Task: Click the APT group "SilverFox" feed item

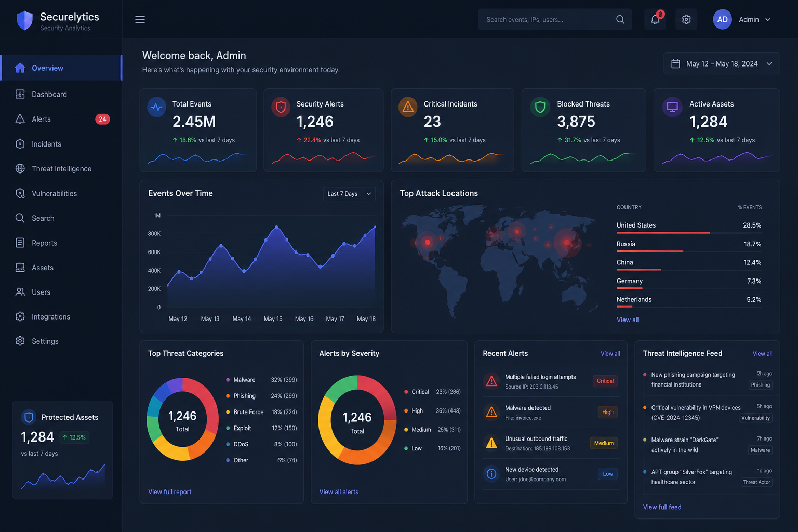Action: 708,477
